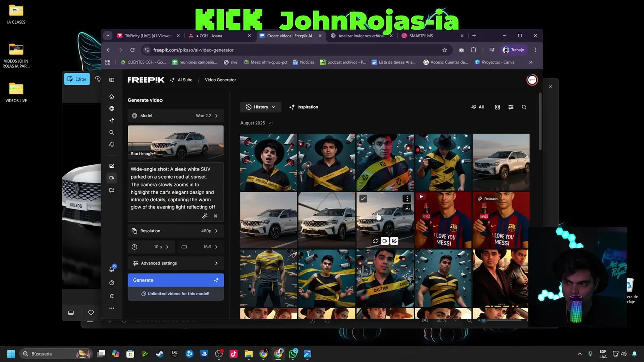
Task: Open AI Suite breadcrumb
Action: (181, 80)
